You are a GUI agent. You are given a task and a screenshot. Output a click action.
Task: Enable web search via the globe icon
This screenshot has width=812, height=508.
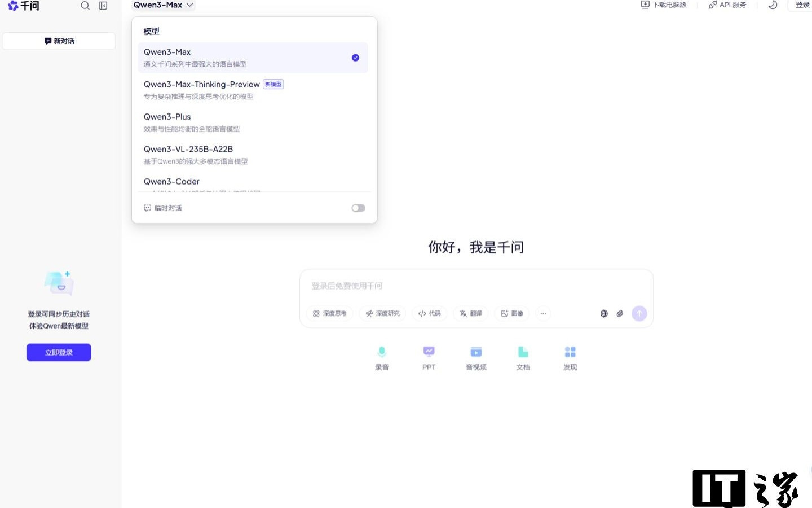coord(604,313)
